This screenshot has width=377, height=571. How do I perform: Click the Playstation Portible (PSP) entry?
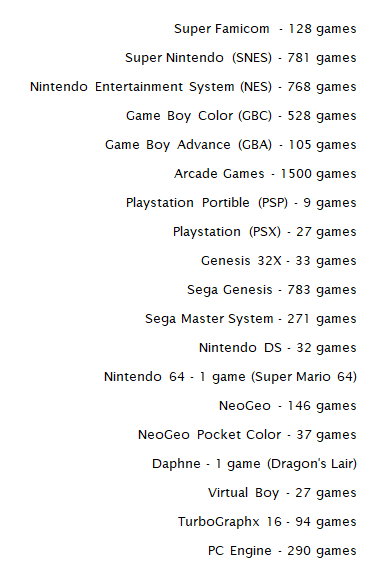[241, 203]
